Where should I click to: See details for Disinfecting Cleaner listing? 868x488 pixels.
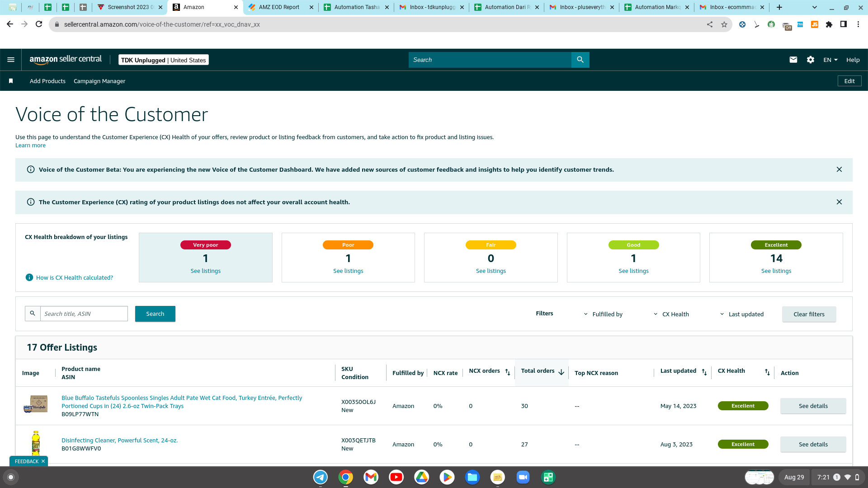[813, 444]
